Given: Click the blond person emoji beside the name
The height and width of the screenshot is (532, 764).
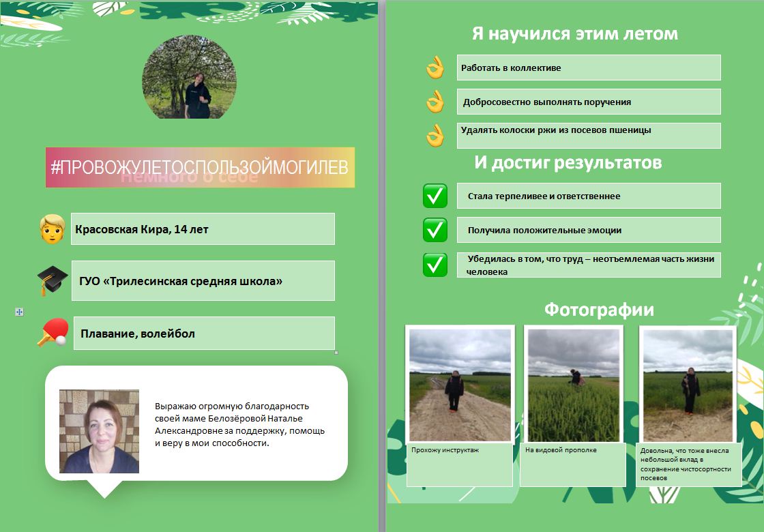Looking at the screenshot, I should click(x=53, y=229).
